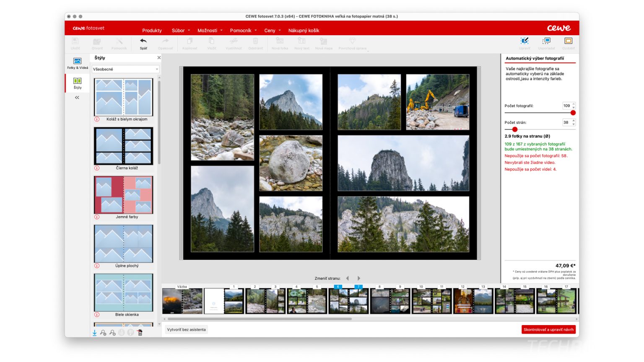Collapse the sidebar with double chevron
This screenshot has width=644, height=362.
(x=77, y=98)
